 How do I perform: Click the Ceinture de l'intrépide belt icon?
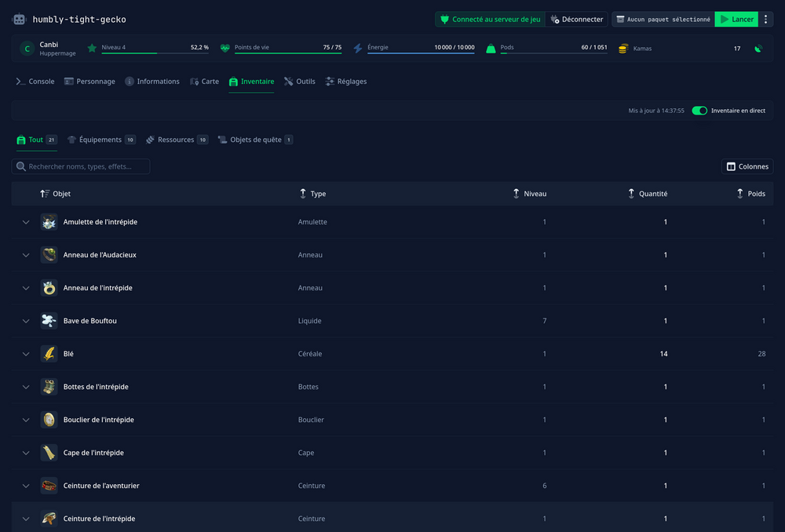pyautogui.click(x=49, y=519)
